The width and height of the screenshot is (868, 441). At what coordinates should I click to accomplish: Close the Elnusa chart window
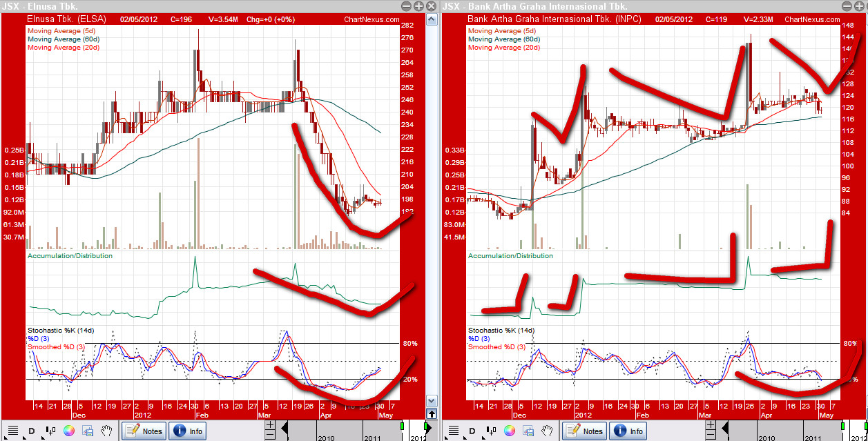[431, 6]
